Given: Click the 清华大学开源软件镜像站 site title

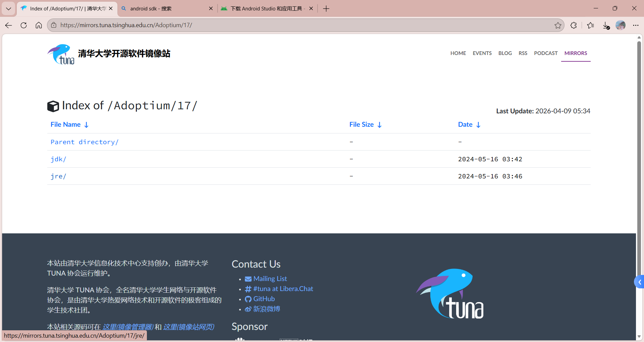Looking at the screenshot, I should pyautogui.click(x=124, y=54).
